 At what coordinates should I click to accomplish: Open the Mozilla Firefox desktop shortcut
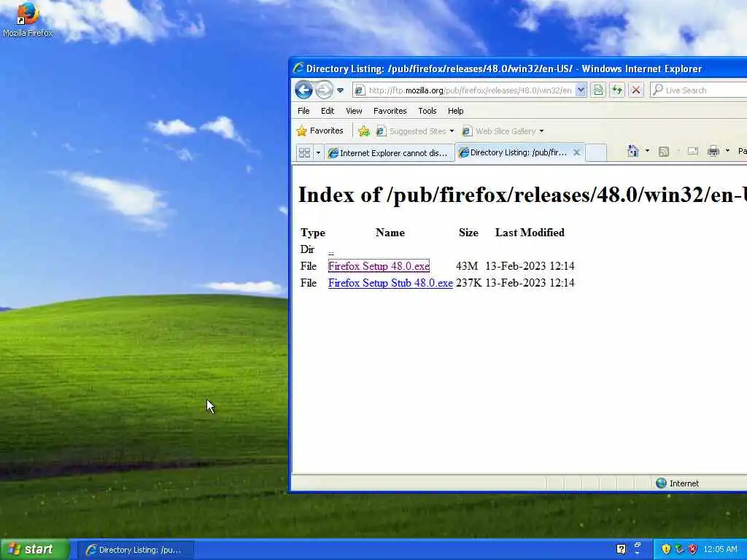(x=27, y=20)
